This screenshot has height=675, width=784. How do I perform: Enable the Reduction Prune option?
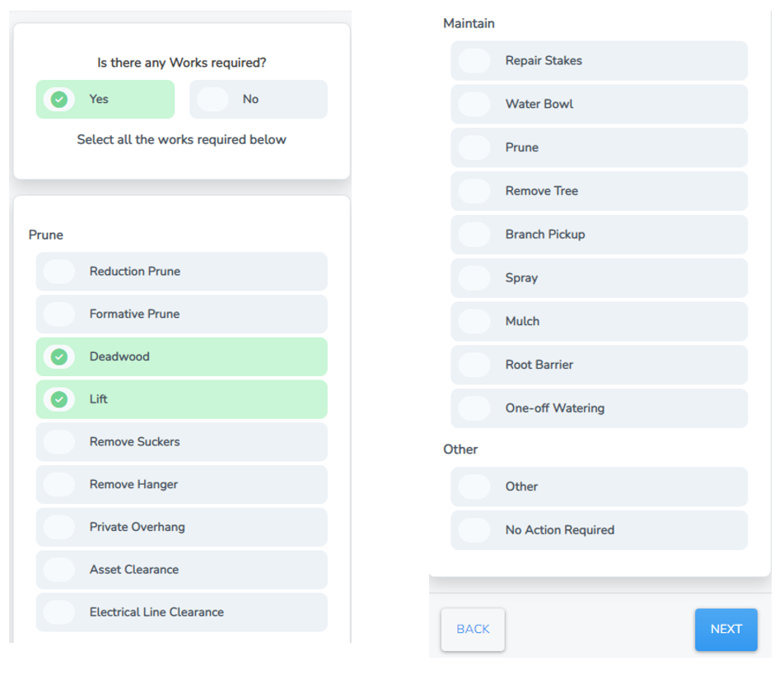pos(181,272)
